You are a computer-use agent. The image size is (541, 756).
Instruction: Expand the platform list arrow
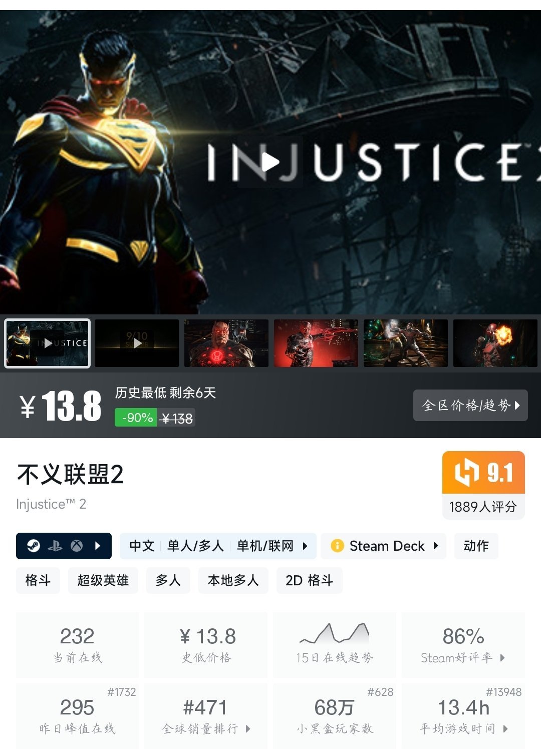(x=98, y=546)
